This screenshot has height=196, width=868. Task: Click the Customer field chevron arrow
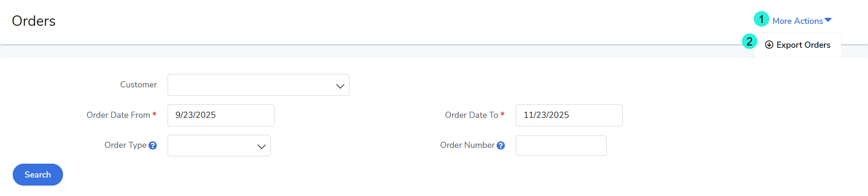340,86
